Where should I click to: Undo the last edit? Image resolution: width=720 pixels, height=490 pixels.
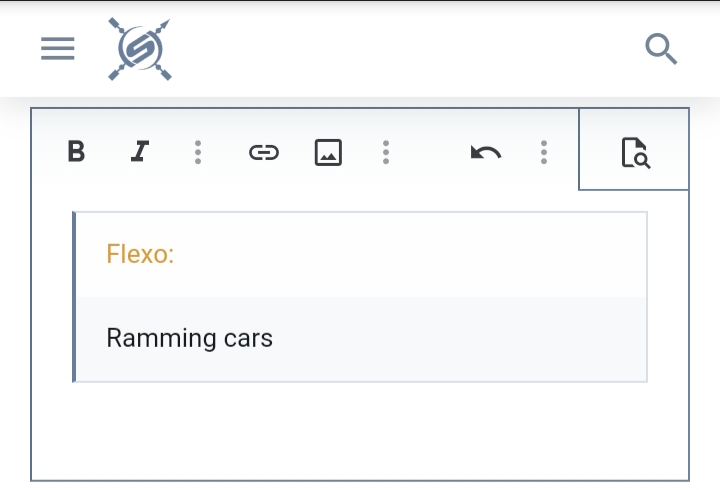pos(486,152)
